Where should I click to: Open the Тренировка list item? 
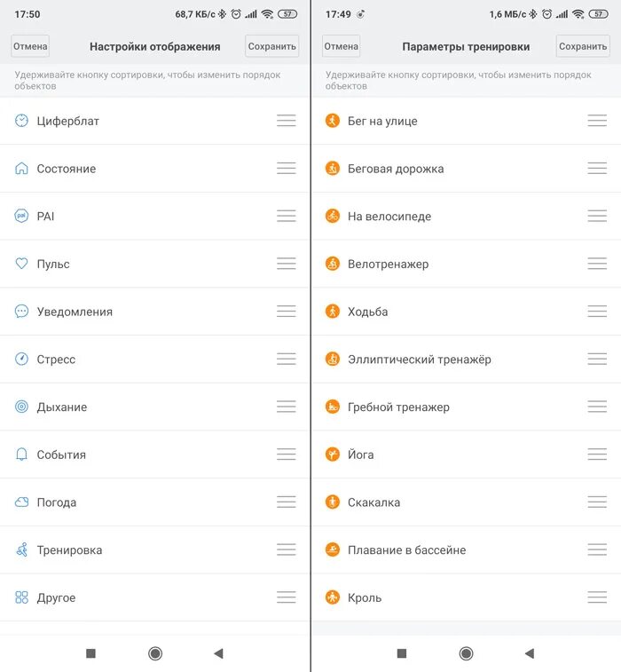tap(154, 549)
